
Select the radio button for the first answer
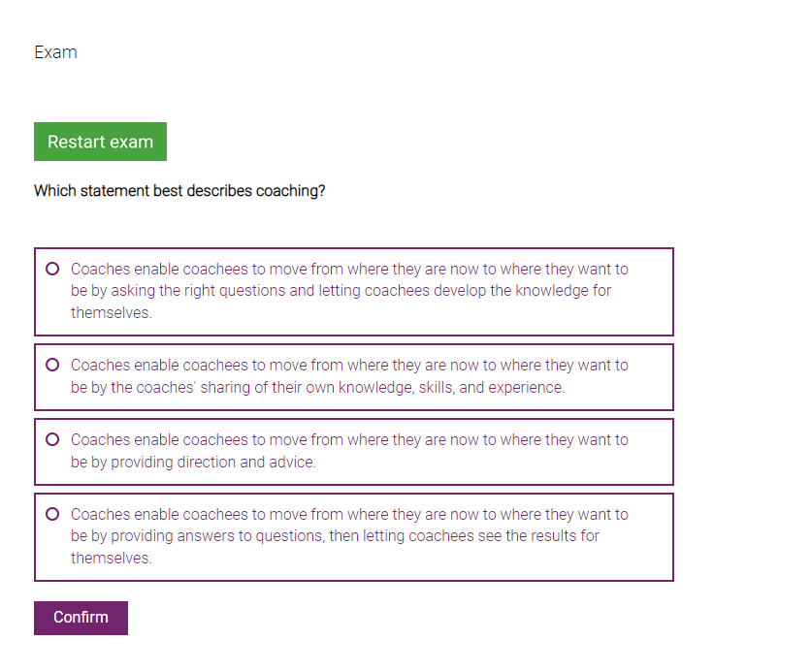[x=51, y=269]
